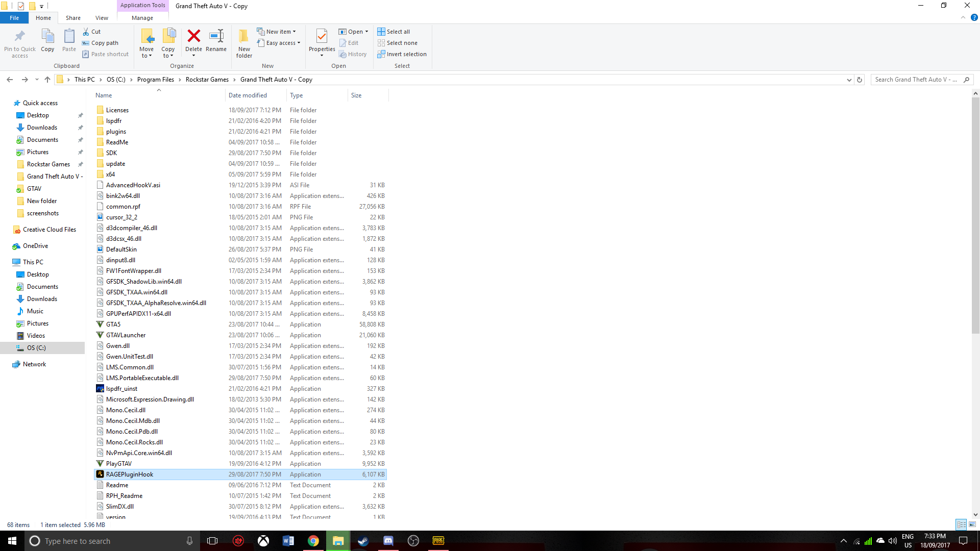Image resolution: width=980 pixels, height=551 pixels.
Task: Open the New item dropdown
Action: click(x=277, y=32)
